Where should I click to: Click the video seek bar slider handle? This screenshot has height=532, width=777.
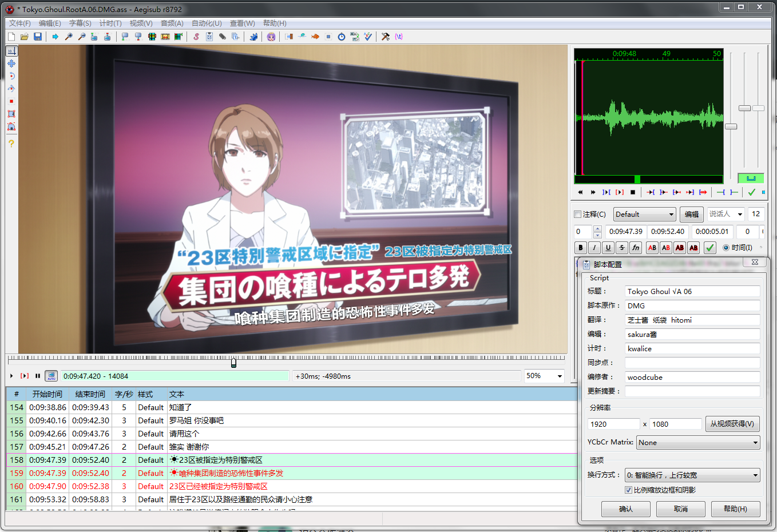click(233, 363)
